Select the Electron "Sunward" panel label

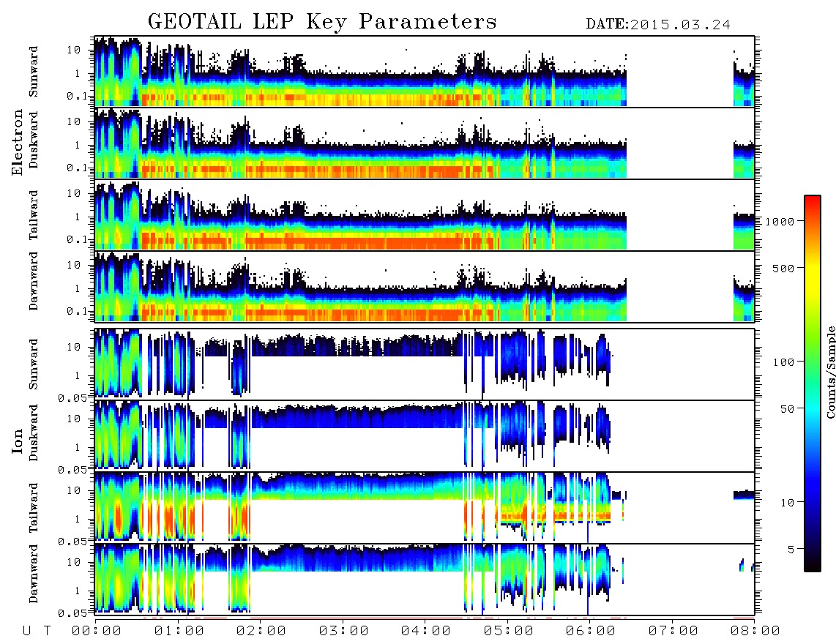pos(33,72)
